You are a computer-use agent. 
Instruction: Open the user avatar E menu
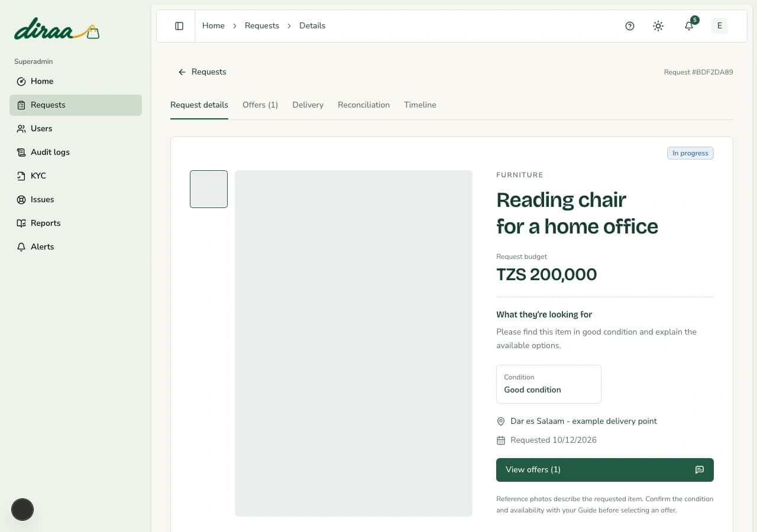click(x=720, y=25)
